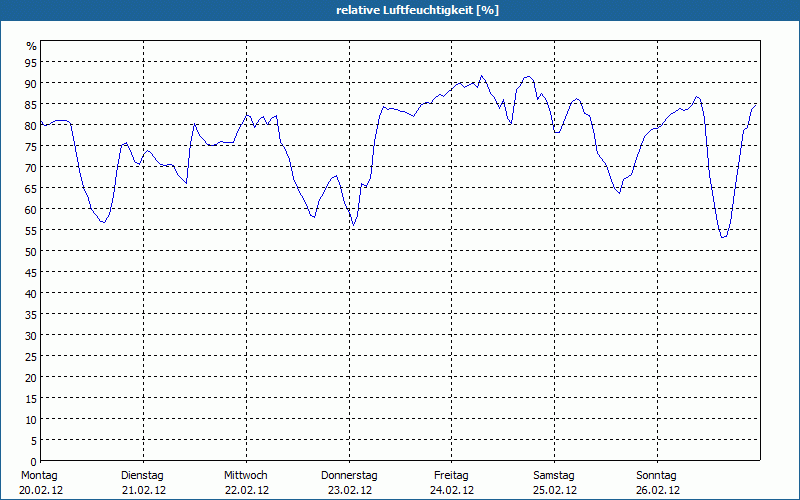Click the 'Mittwoch' day label
The height and width of the screenshot is (500, 800).
(x=245, y=476)
